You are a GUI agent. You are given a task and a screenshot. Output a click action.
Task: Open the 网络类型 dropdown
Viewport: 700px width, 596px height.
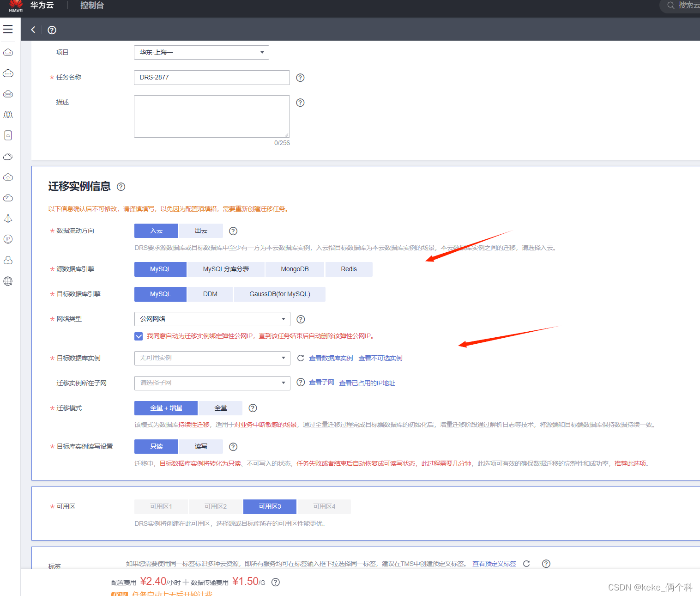(x=212, y=319)
